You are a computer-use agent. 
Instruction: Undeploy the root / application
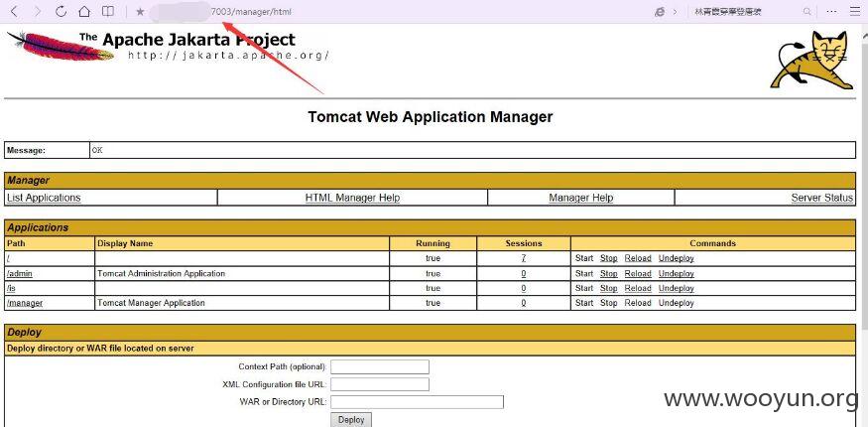pyautogui.click(x=676, y=258)
